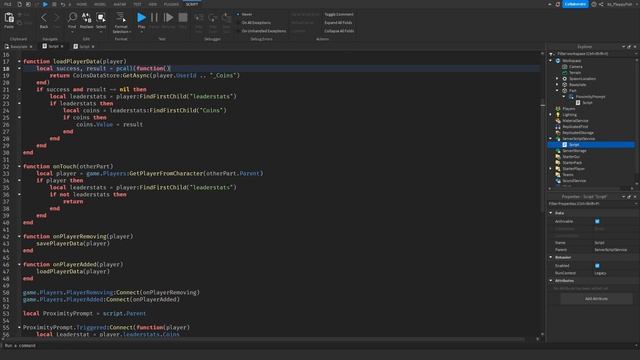Viewport: 640px width, 360px height.
Task: Select the Terrain item in Explorer
Action: pyautogui.click(x=575, y=73)
